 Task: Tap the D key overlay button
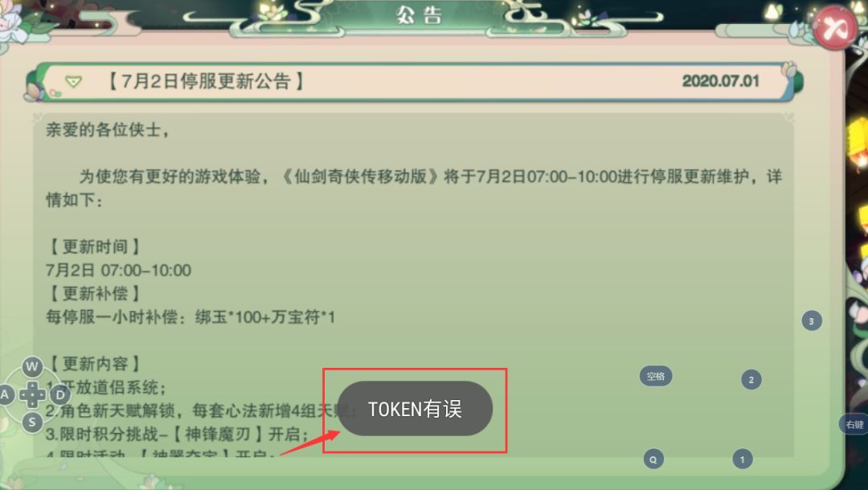tap(59, 395)
